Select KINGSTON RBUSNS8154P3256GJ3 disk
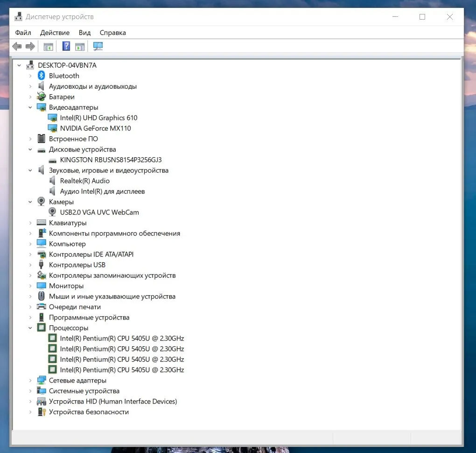The height and width of the screenshot is (453, 476). pyautogui.click(x=111, y=160)
